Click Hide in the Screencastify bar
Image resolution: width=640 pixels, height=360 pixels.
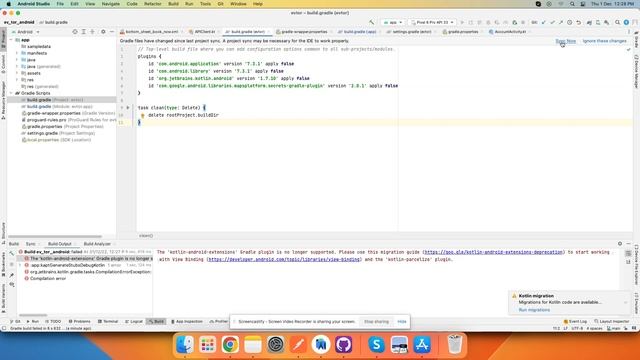pyautogui.click(x=402, y=322)
